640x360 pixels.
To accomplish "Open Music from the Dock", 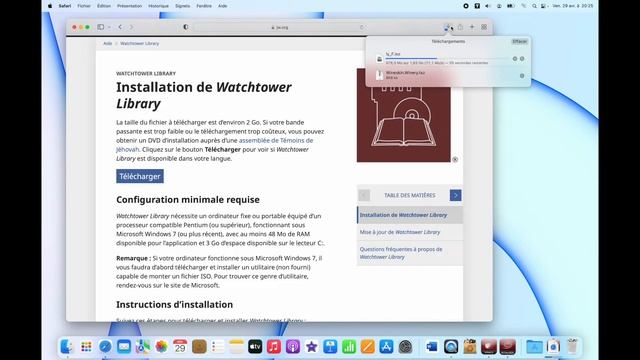I will [274, 347].
